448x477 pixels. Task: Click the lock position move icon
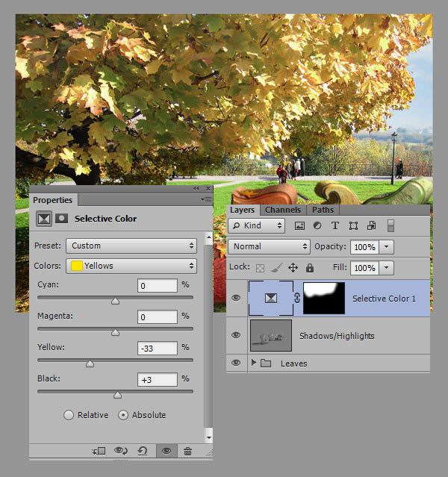point(293,267)
